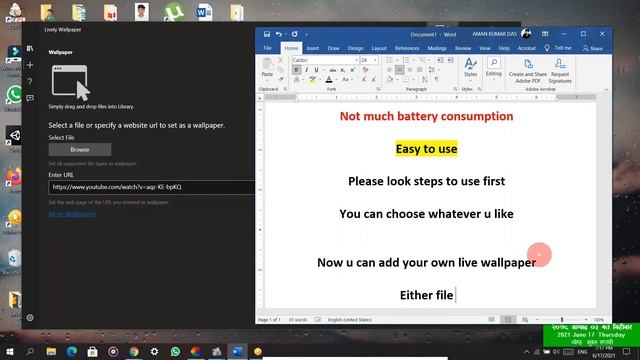640x360 pixels.
Task: Increase paragraph indent
Action: [x=450, y=60]
